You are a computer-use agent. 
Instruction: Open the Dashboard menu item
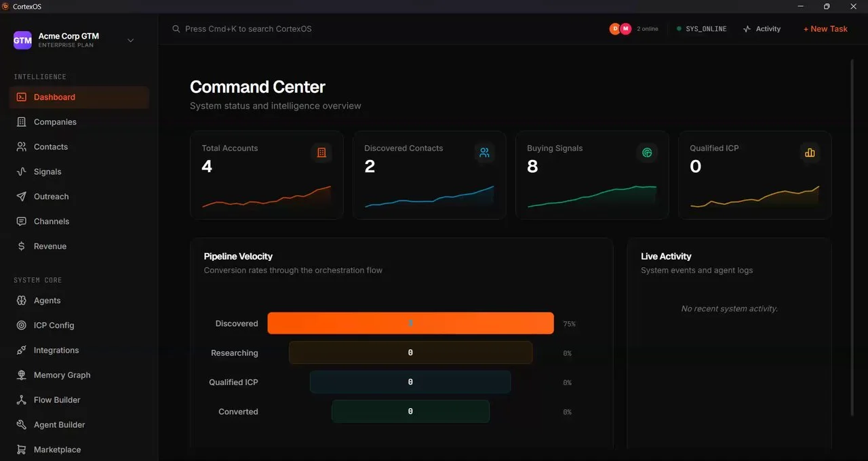79,97
